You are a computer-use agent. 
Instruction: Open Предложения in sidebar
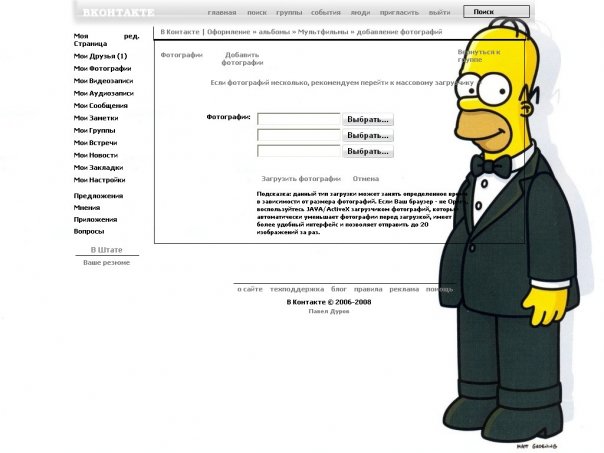[98, 196]
